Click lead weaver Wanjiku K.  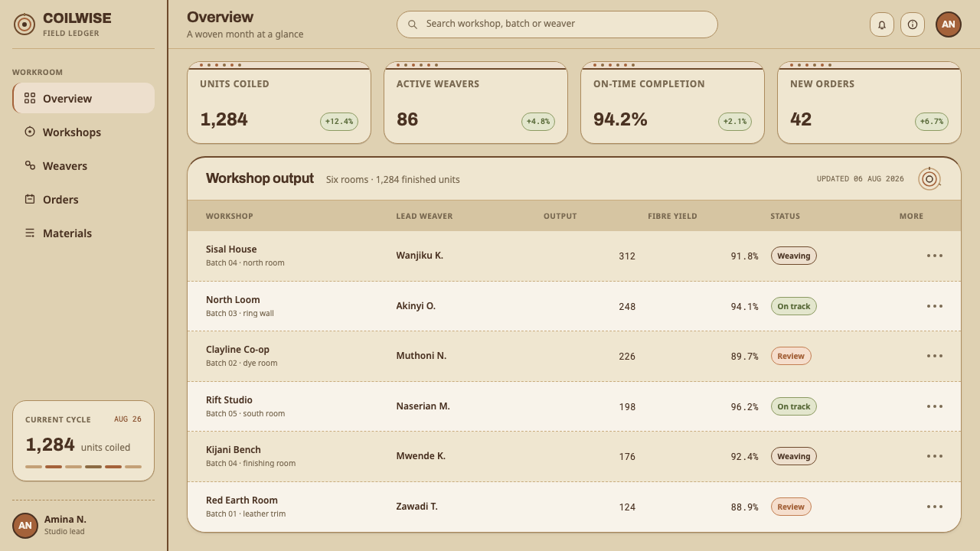[x=420, y=256]
